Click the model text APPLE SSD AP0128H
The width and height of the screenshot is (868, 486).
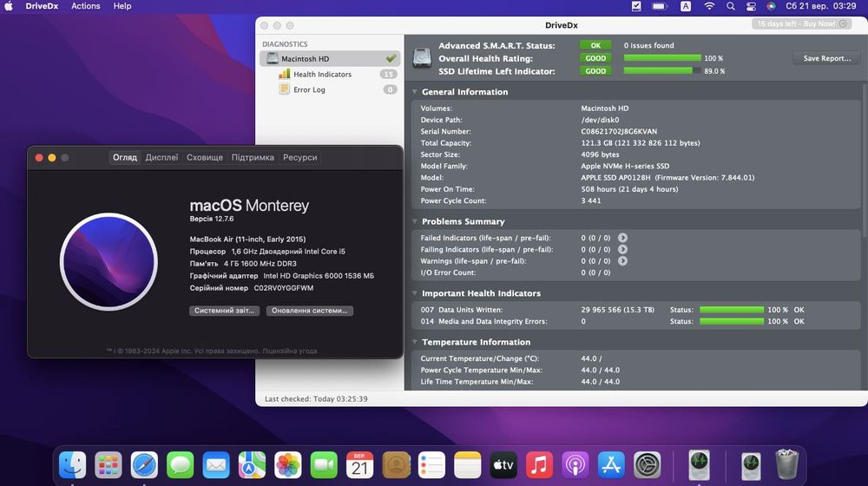click(x=615, y=178)
